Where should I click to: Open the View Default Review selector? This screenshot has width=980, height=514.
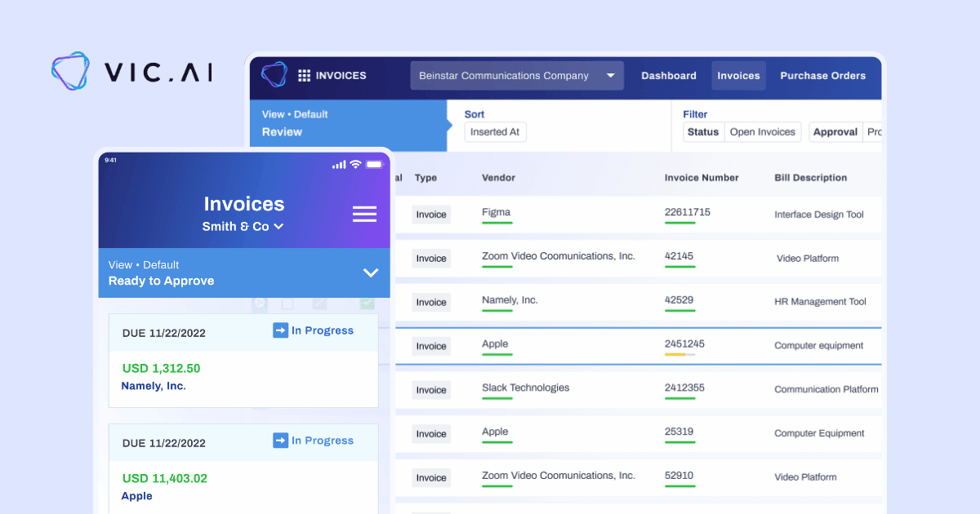point(349,125)
